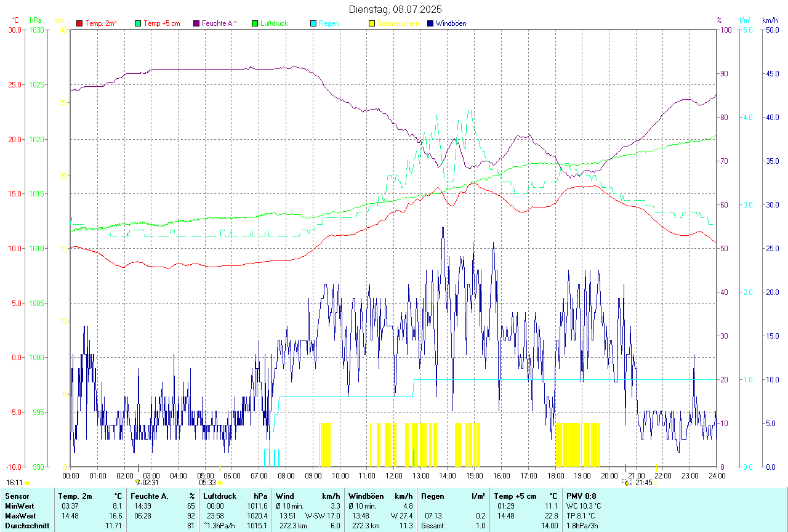This screenshot has height=532, width=788.
Task: Click the purple Feuchte A. legend square
Action: tap(197, 23)
